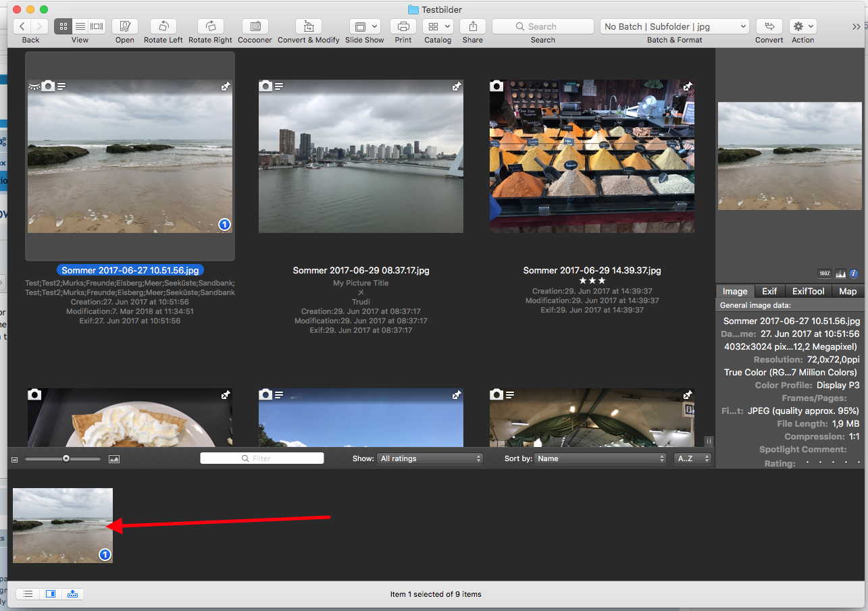Click the blue info icon
The image size is (868, 611).
pos(854,273)
